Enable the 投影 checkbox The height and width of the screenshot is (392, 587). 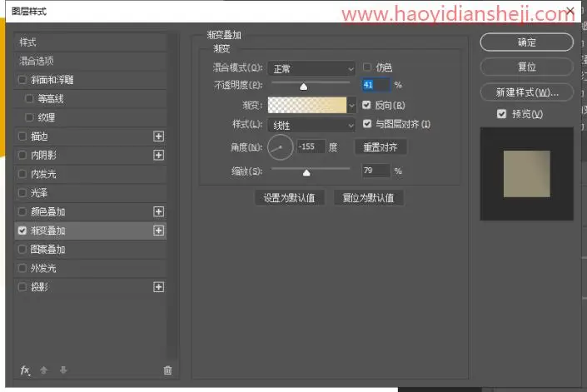[x=22, y=287]
